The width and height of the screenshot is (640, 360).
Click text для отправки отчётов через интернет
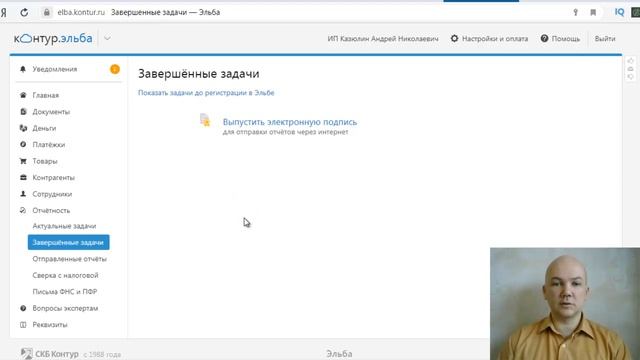285,132
